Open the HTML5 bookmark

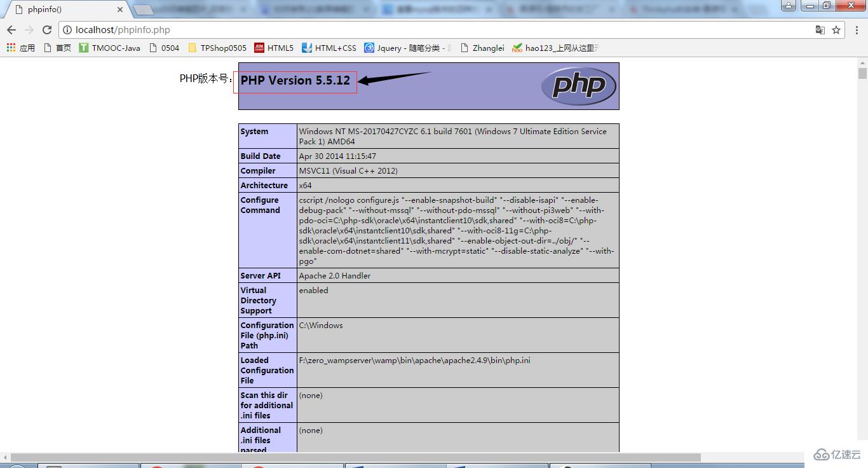click(x=274, y=48)
